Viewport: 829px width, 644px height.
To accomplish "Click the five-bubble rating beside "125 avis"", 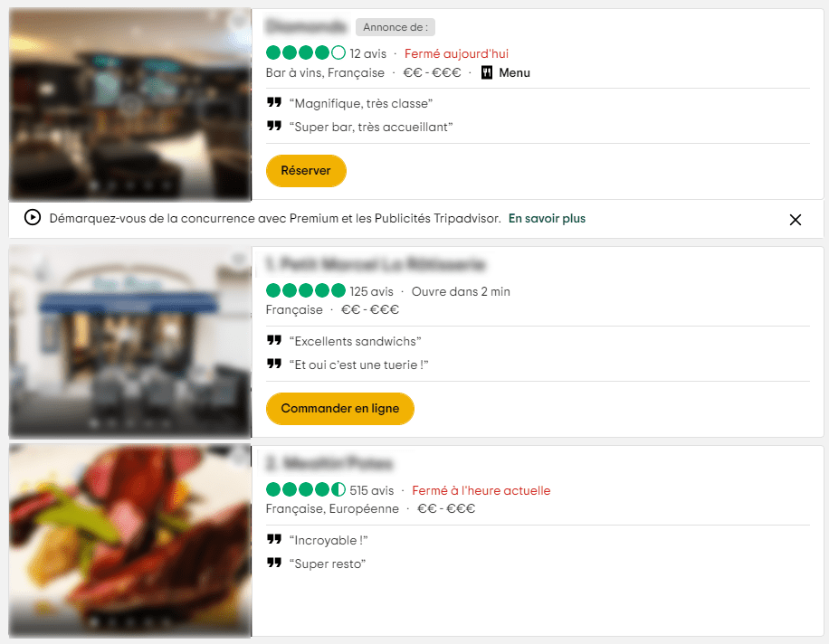I will 305,291.
